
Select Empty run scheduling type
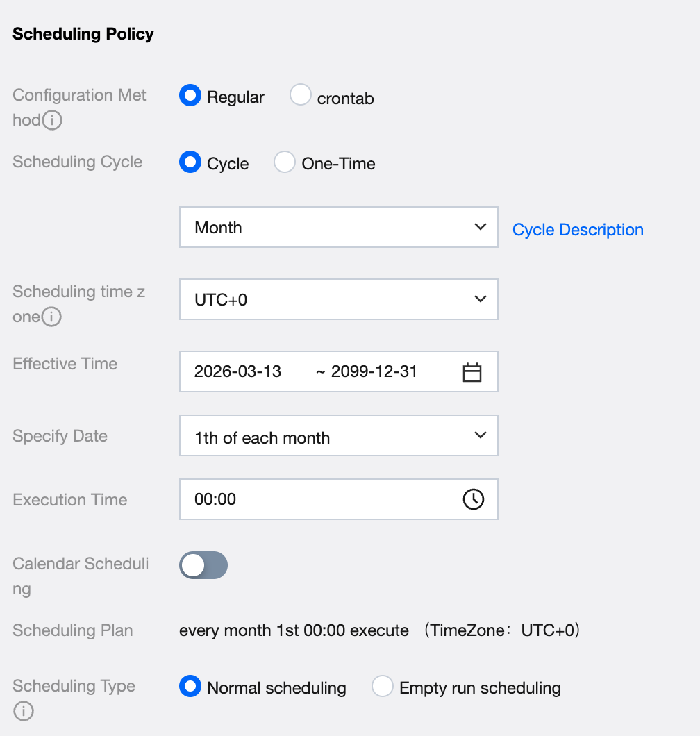[383, 687]
